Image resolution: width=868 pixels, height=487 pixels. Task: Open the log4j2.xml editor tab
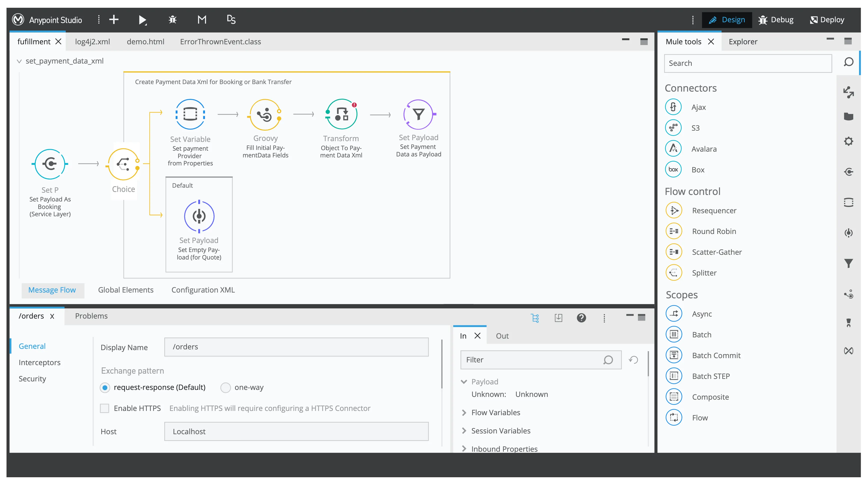click(92, 42)
